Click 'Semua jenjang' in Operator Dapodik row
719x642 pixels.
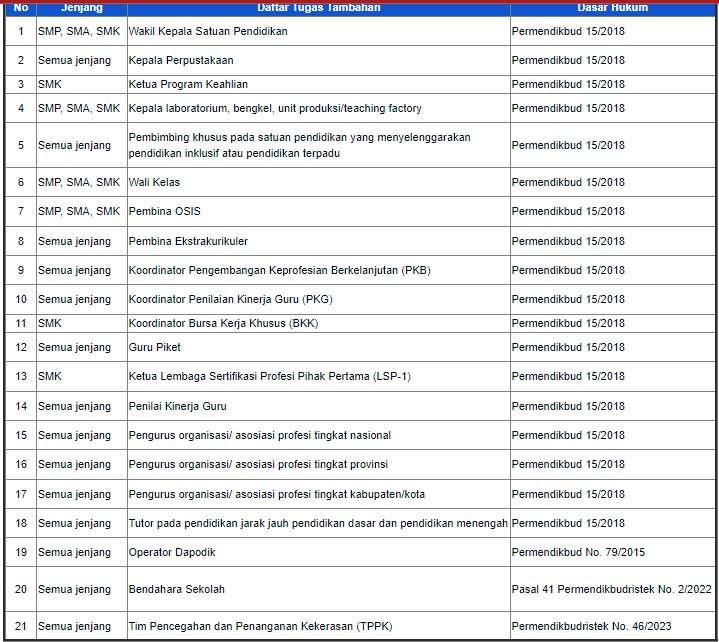82,552
